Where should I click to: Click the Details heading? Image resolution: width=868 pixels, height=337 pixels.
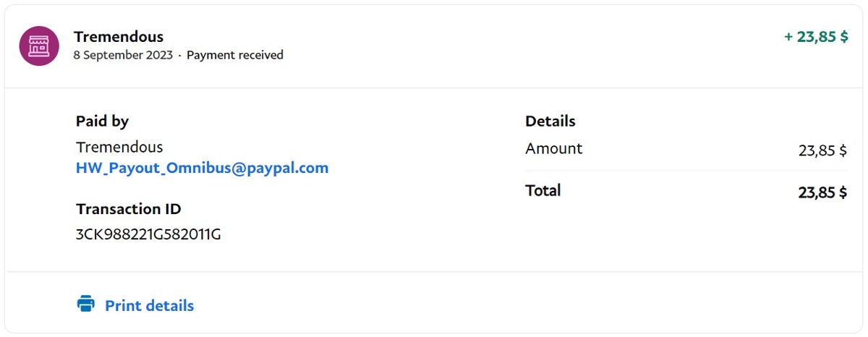pos(550,121)
